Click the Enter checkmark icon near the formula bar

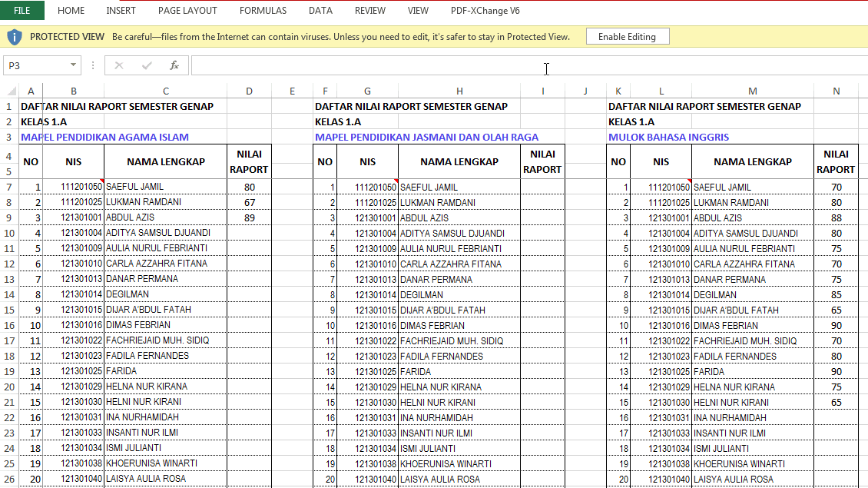point(145,65)
